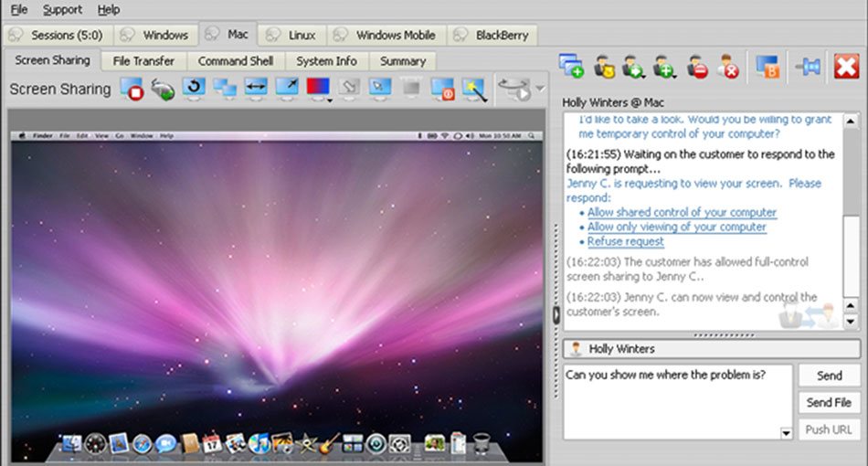Image resolution: width=868 pixels, height=466 pixels.
Task: Click the add-windows icon with green plus
Action: point(571,66)
